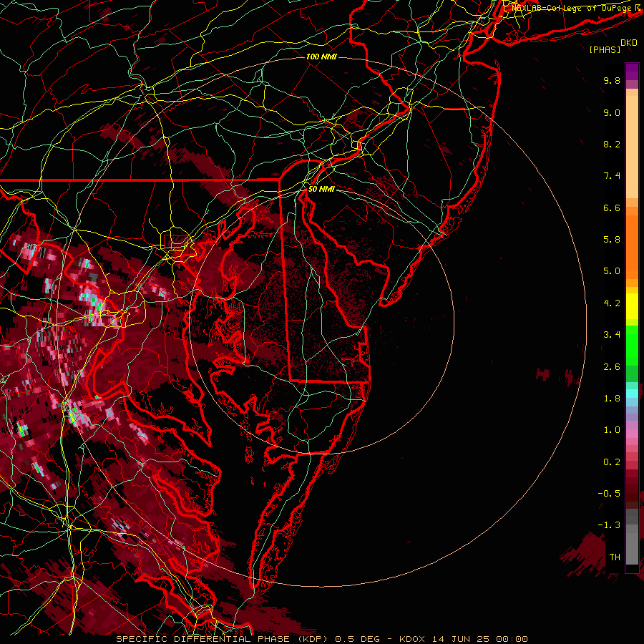Click the bright green segment of the color bar

(632, 346)
